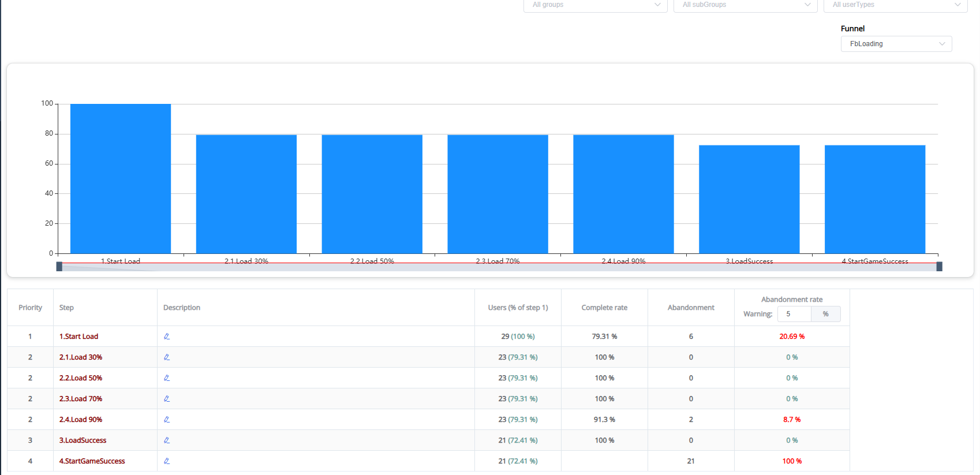Image resolution: width=980 pixels, height=475 pixels.
Task: Edit description for 3.LoadSuccess step
Action: 167,440
